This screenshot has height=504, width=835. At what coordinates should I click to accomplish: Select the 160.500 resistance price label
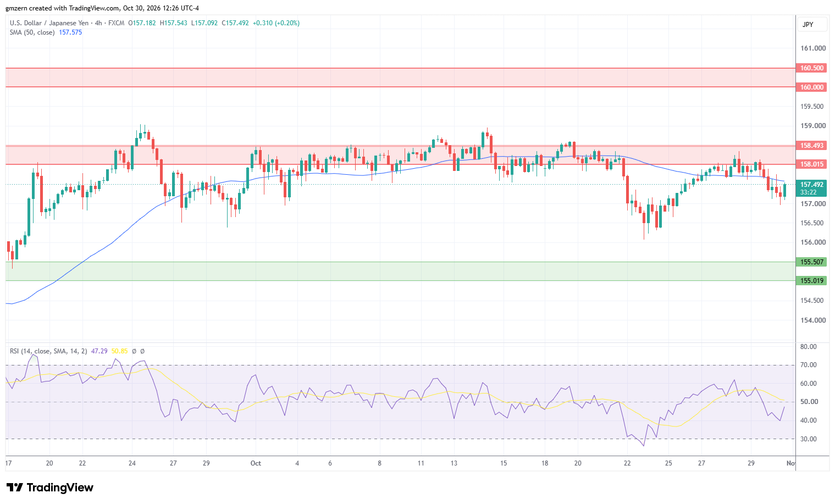pos(811,68)
